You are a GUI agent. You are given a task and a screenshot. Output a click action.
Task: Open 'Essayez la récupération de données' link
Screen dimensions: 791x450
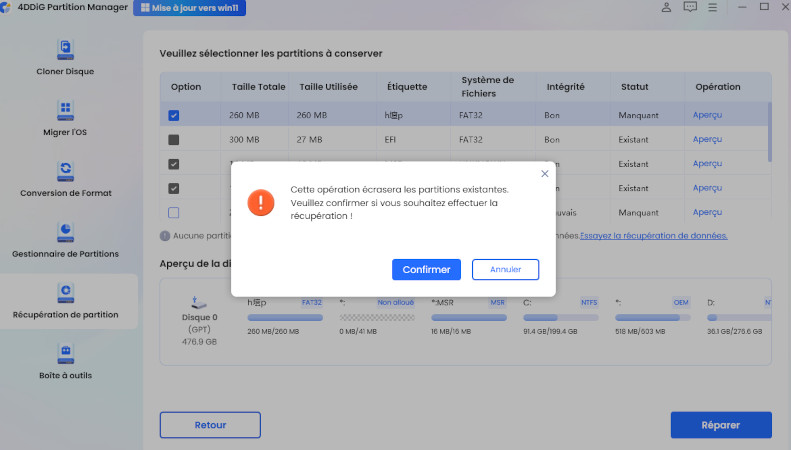coord(654,236)
